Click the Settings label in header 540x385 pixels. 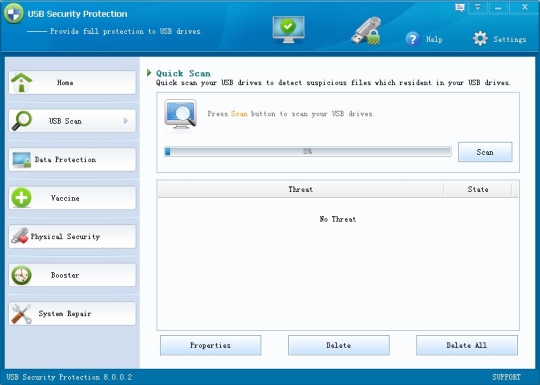coord(510,39)
